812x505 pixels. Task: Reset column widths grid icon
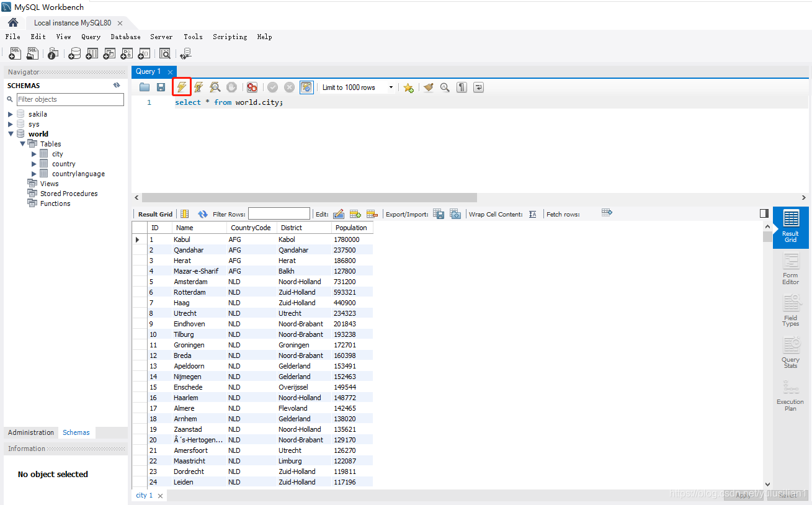(185, 214)
